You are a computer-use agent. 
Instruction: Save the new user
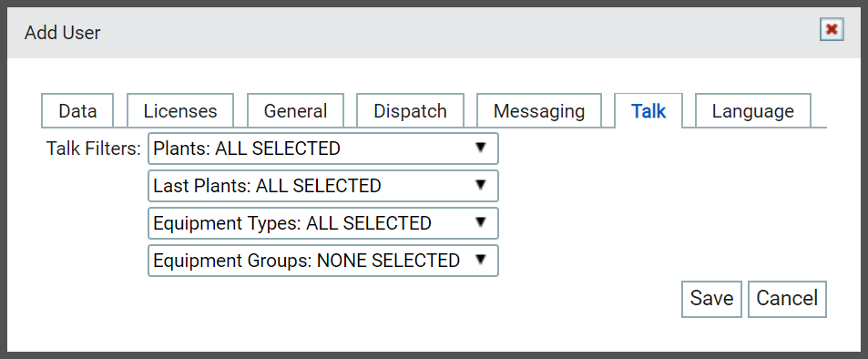(711, 299)
